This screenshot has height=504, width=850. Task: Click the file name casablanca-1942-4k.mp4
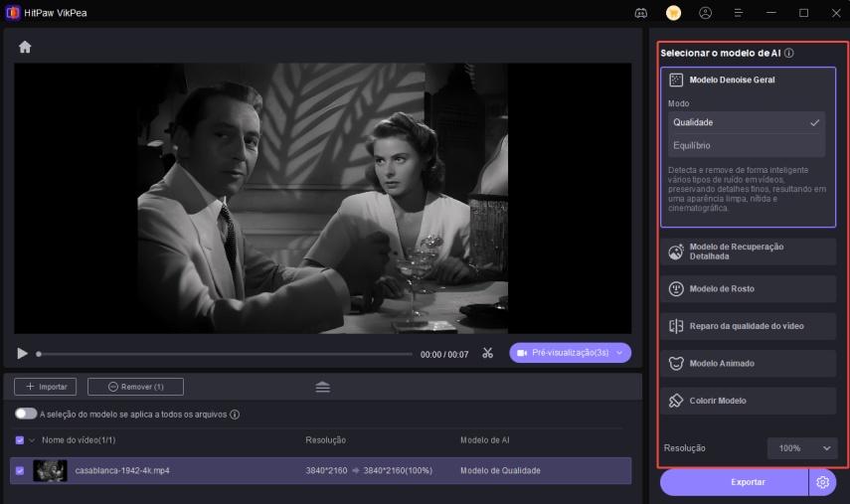[122, 470]
